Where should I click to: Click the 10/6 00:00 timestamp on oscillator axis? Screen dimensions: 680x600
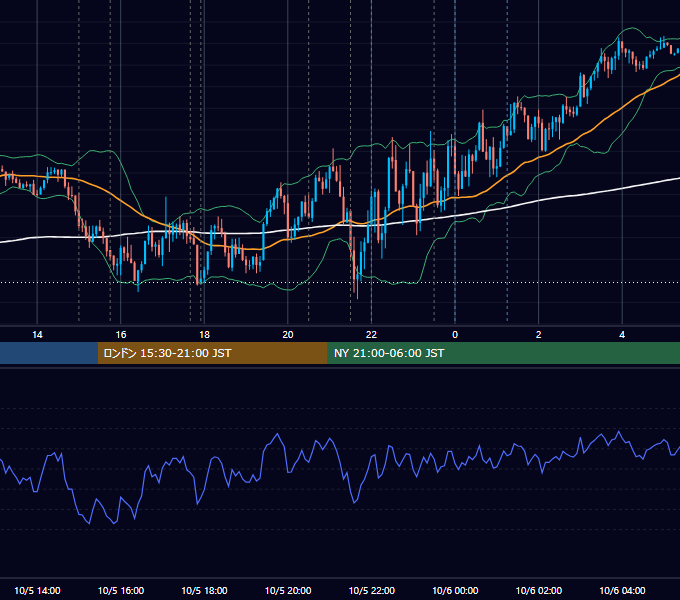click(455, 590)
